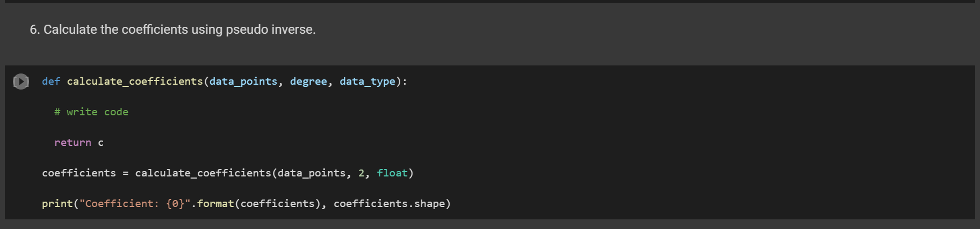Click the 'print' function call

tap(57, 204)
